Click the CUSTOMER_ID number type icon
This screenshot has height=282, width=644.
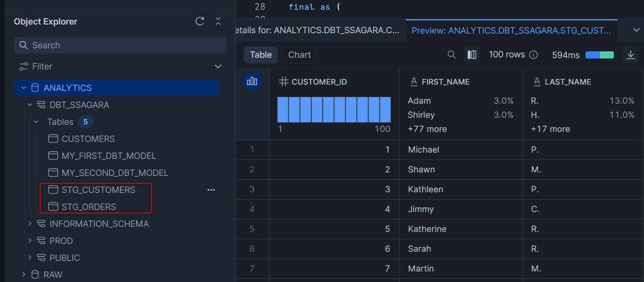[284, 82]
